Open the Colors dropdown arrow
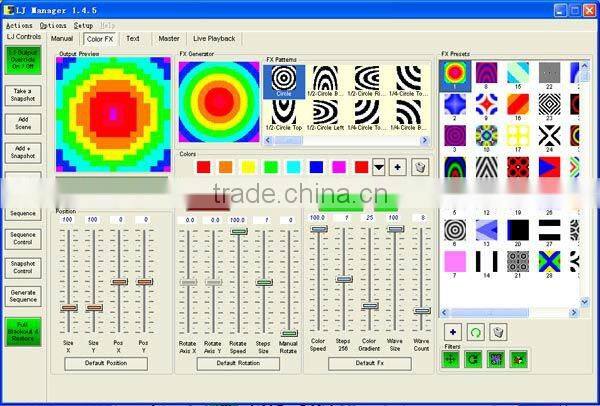Image resolution: width=600 pixels, height=406 pixels. pyautogui.click(x=379, y=167)
